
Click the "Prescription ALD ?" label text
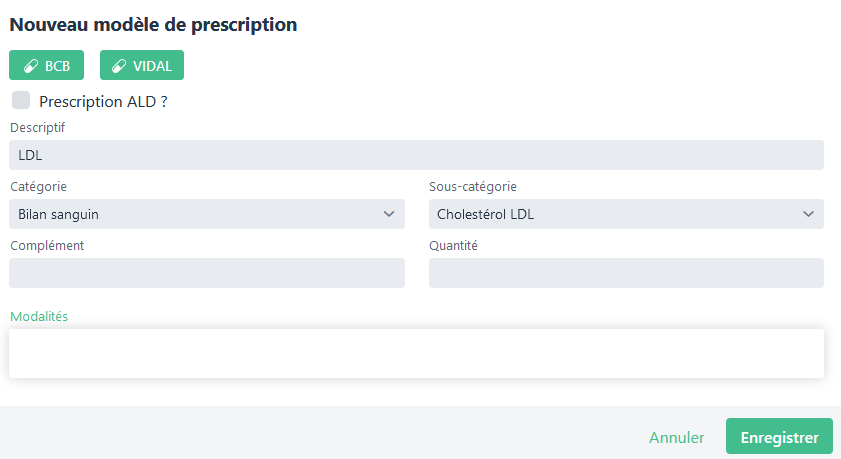(x=103, y=101)
